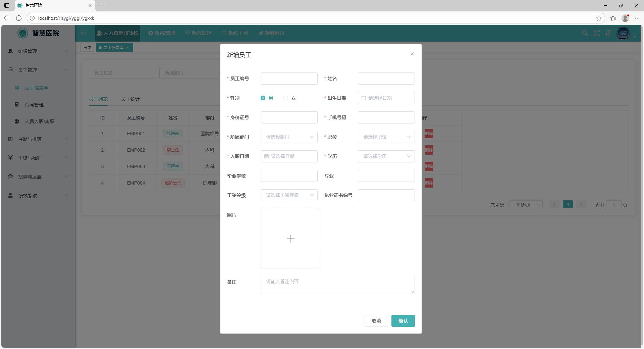Select the 女 gender radio button
This screenshot has width=644, height=349.
coord(286,98)
